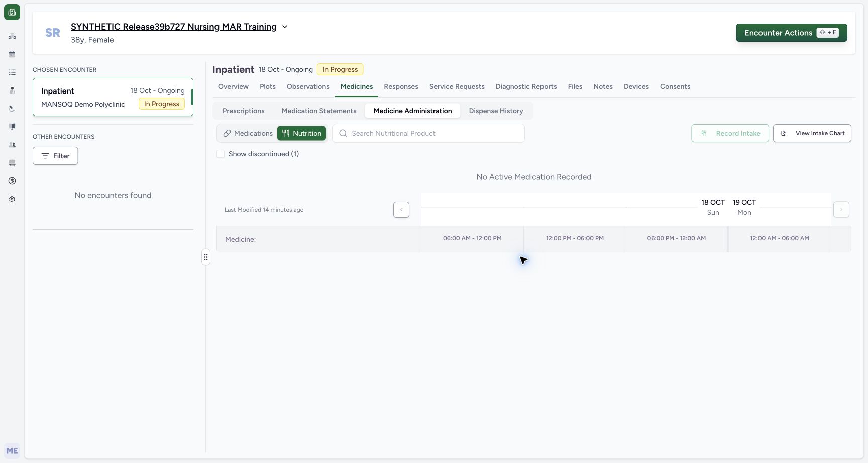Expand the patient name dropdown chevron
The image size is (868, 463).
285,27
